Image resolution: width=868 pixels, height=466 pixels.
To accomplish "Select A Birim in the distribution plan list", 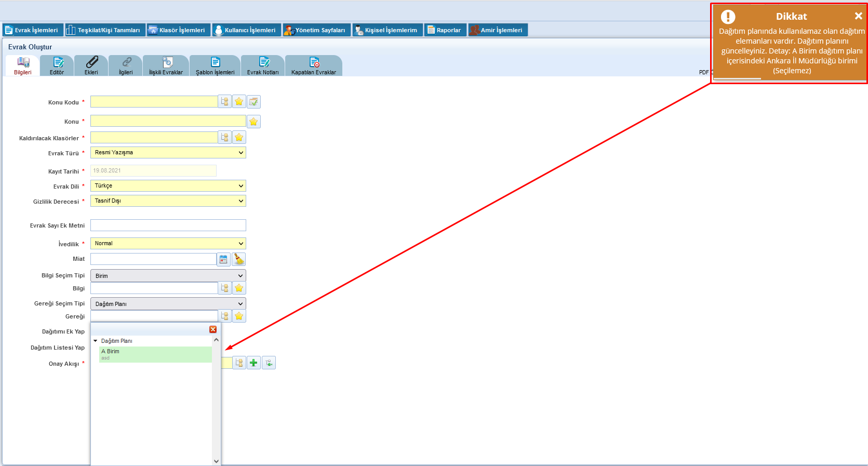I will pos(155,354).
